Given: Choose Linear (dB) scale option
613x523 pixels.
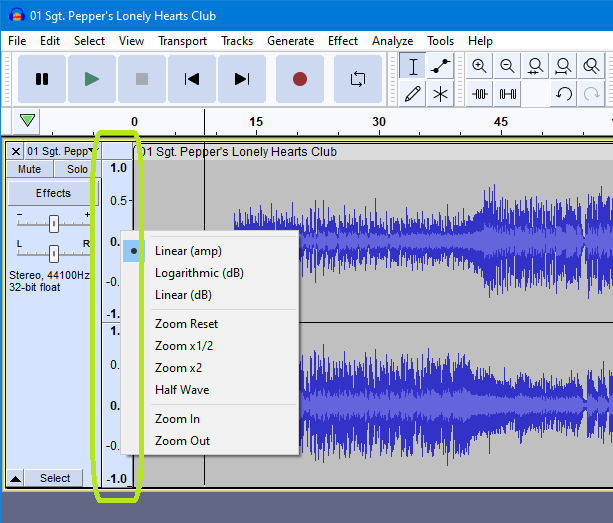Looking at the screenshot, I should point(210,295).
